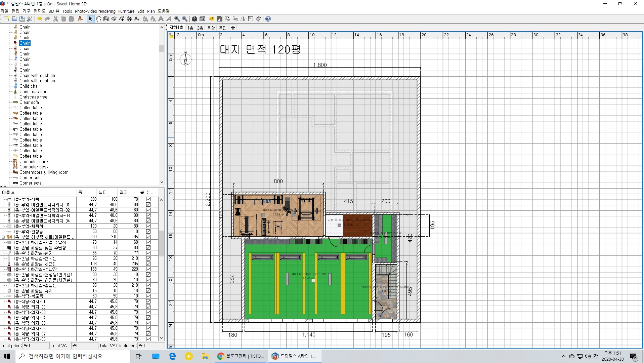Toggle visibility of 1층-부엌-천정등
The height and width of the screenshot is (363, 644).
(x=148, y=231)
